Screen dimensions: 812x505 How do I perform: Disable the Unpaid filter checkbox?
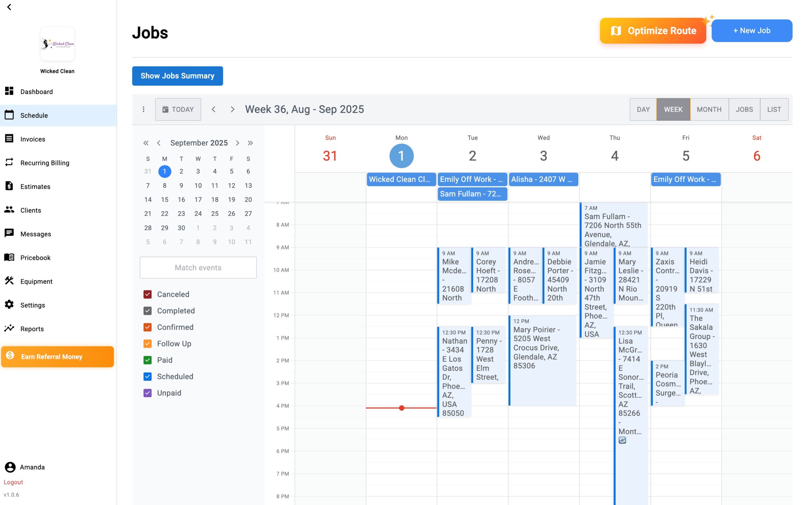pos(147,393)
